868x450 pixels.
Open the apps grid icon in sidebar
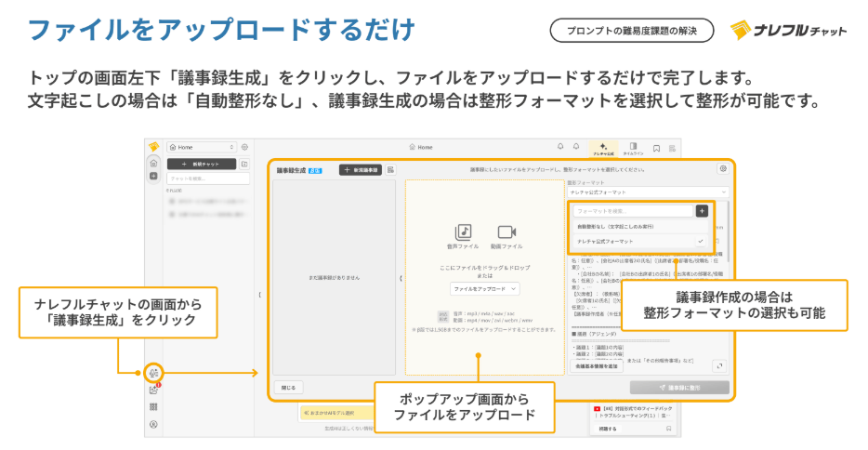[153, 406]
